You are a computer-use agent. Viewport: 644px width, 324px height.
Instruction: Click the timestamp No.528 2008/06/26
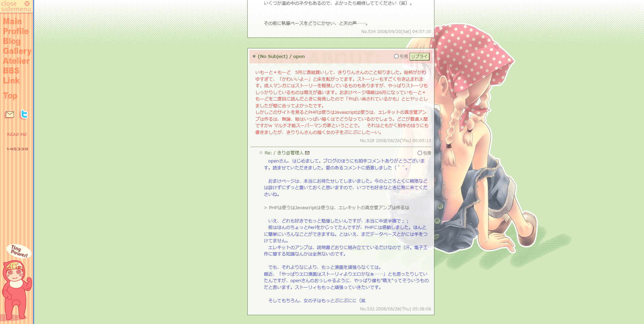click(x=395, y=140)
